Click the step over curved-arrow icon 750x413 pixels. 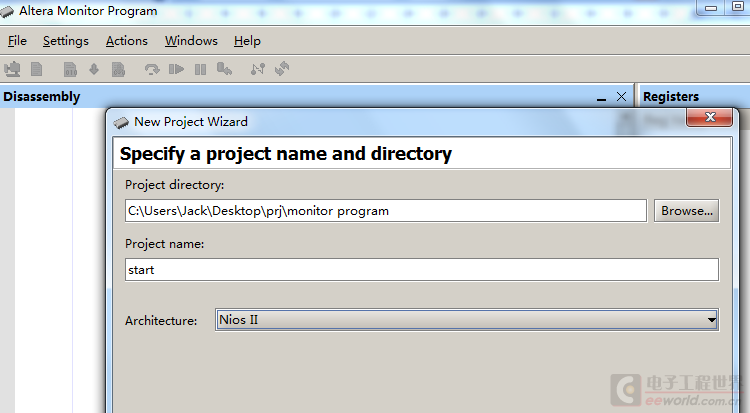152,69
